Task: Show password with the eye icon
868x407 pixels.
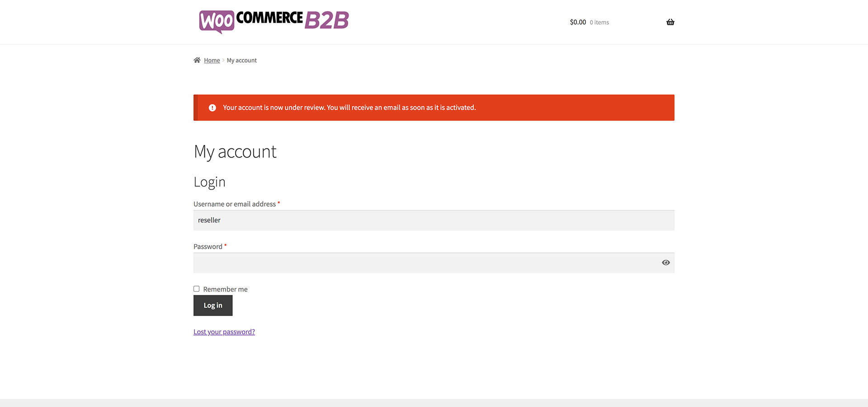Action: (665, 263)
